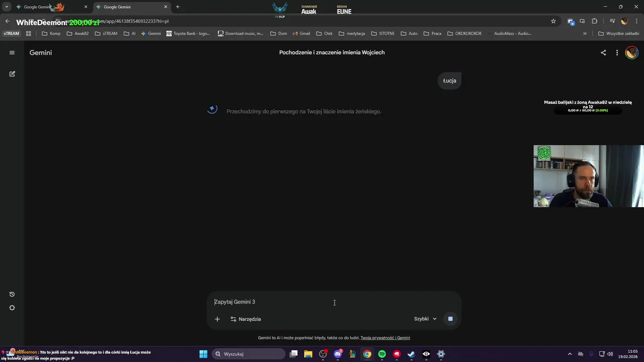Open volume control in system tray
The image size is (644, 362).
tap(610, 354)
